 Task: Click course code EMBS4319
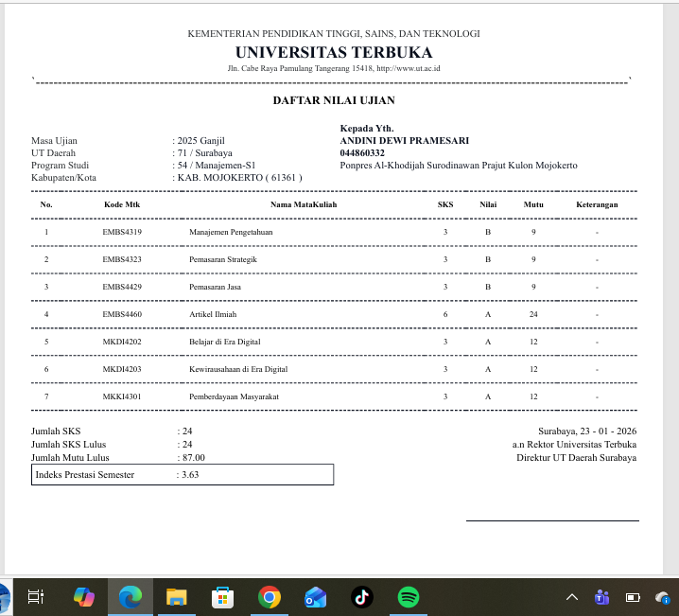point(122,232)
